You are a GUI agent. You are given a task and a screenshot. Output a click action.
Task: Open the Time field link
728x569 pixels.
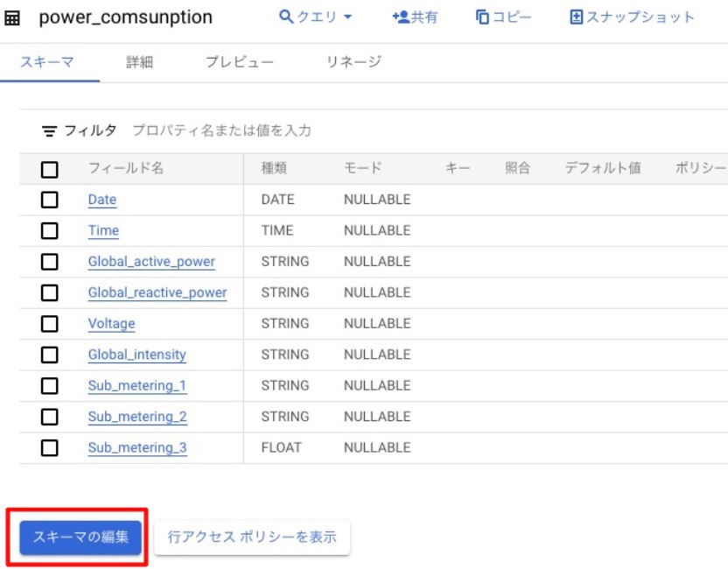pyautogui.click(x=103, y=231)
